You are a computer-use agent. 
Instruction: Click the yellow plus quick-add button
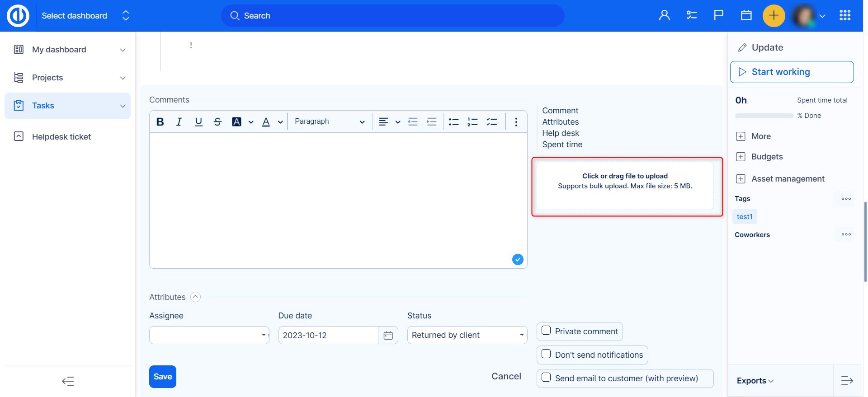click(x=774, y=16)
